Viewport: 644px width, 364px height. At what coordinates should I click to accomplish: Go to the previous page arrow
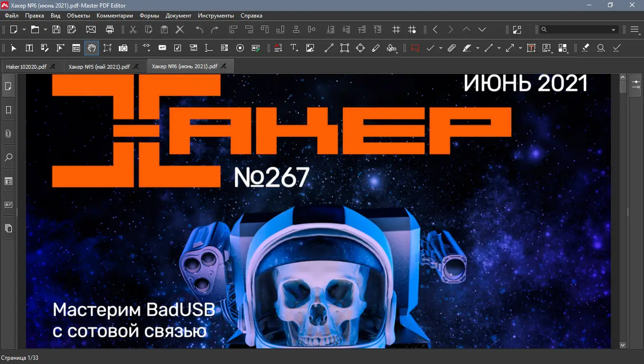coord(435,29)
